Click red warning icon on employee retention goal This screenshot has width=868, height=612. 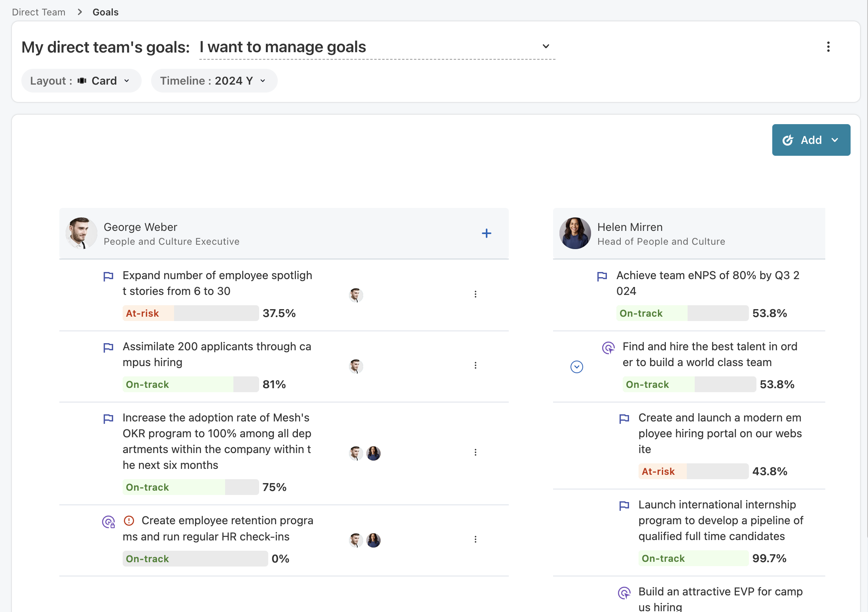(129, 521)
